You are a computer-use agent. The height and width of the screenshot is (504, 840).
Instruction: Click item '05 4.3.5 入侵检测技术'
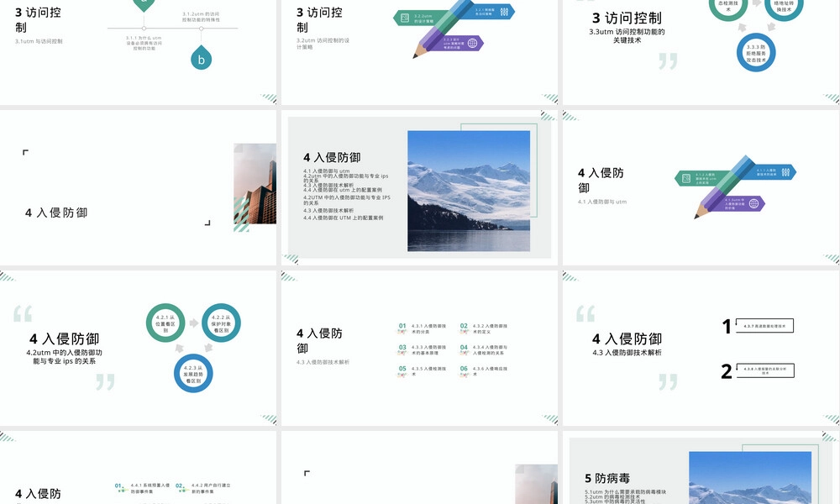[423, 371]
